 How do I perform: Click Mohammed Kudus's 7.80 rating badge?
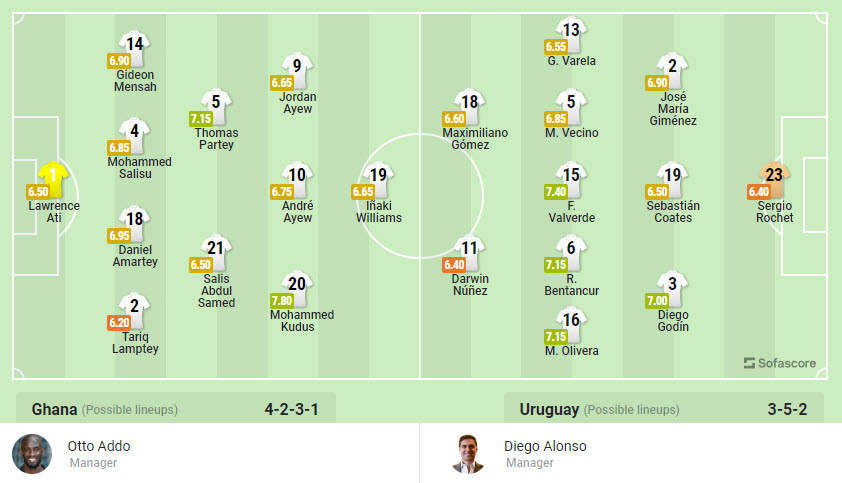coord(282,300)
